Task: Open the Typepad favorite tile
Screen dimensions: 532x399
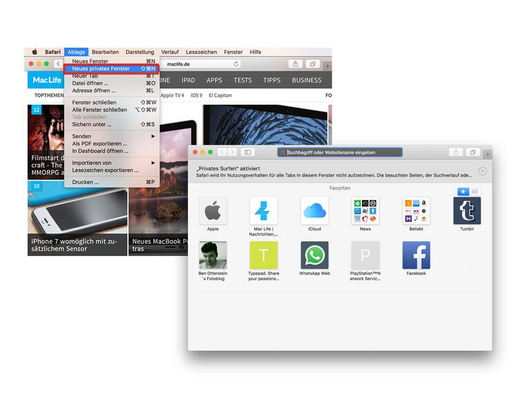Action: pyautogui.click(x=264, y=255)
